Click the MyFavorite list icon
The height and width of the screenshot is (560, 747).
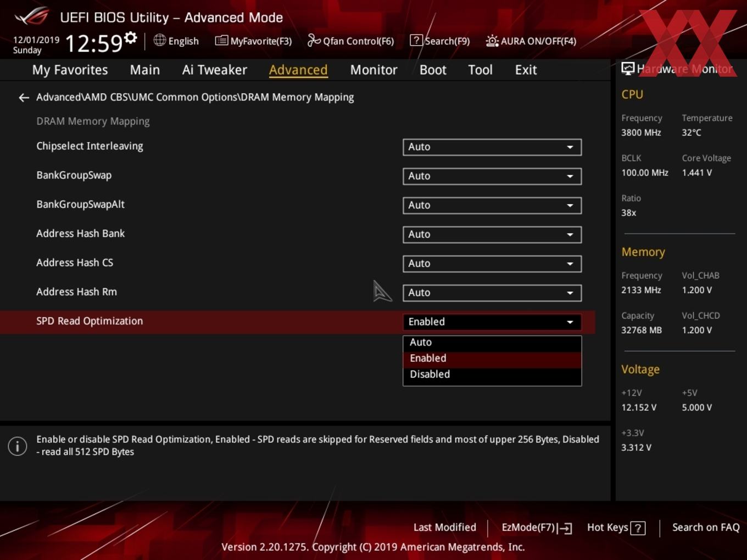click(x=221, y=41)
